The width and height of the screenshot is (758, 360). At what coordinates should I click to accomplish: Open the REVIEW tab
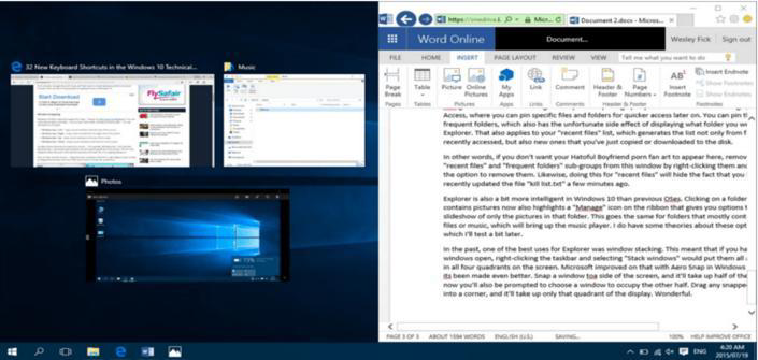[563, 57]
